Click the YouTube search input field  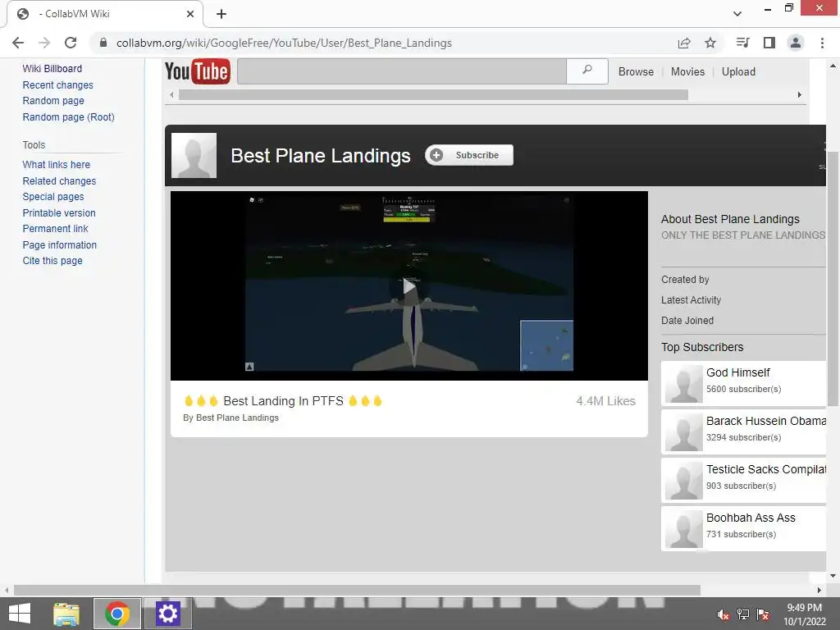point(402,71)
